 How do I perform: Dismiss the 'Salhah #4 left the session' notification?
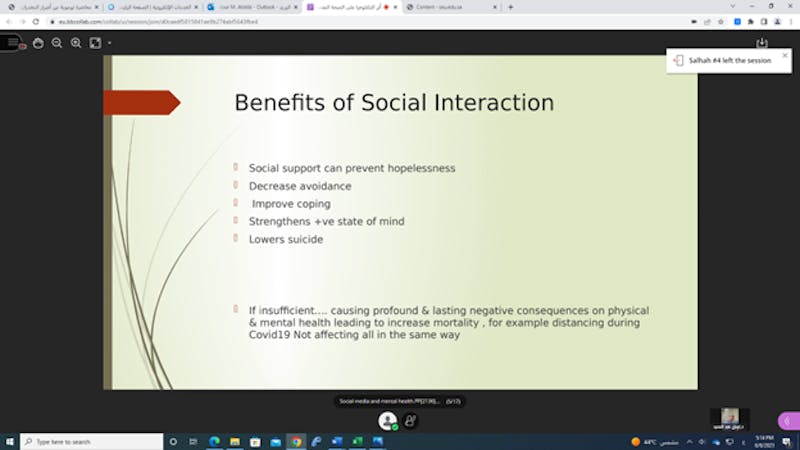point(784,55)
